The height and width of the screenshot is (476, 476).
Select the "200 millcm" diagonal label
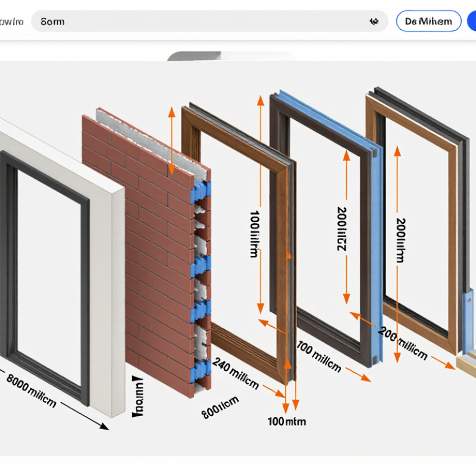coord(403,343)
